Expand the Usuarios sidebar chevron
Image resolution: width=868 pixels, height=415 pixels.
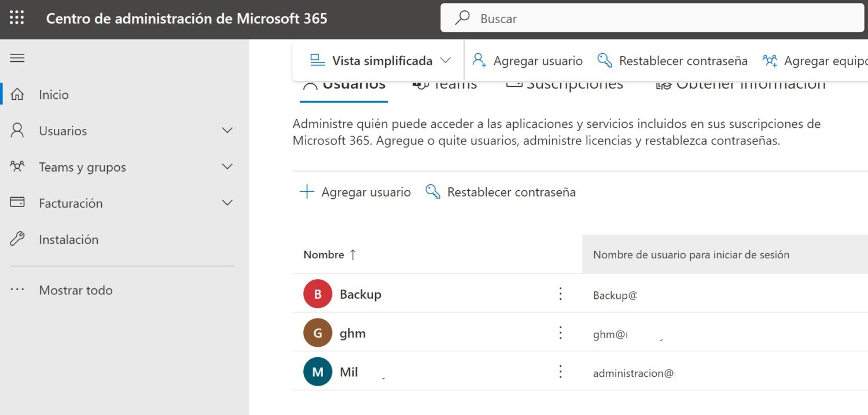click(x=227, y=131)
